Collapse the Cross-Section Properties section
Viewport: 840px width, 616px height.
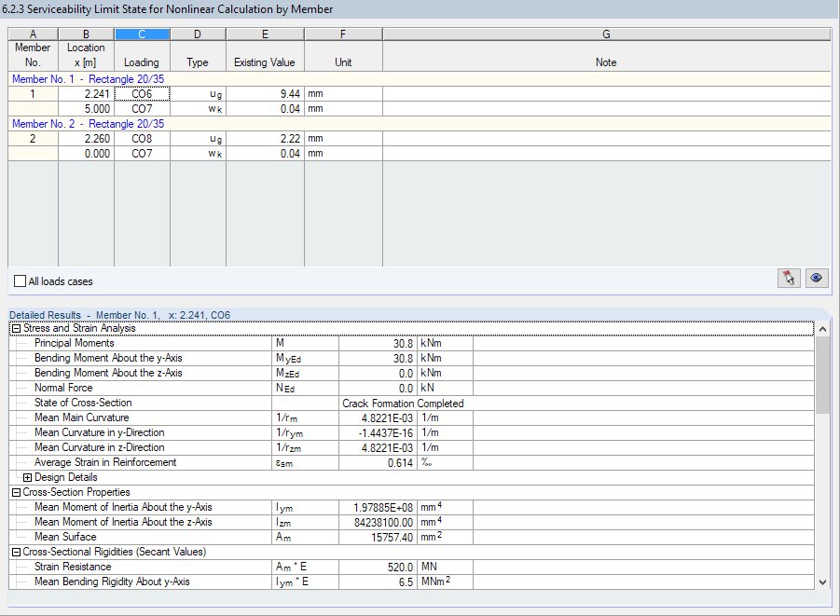point(15,492)
